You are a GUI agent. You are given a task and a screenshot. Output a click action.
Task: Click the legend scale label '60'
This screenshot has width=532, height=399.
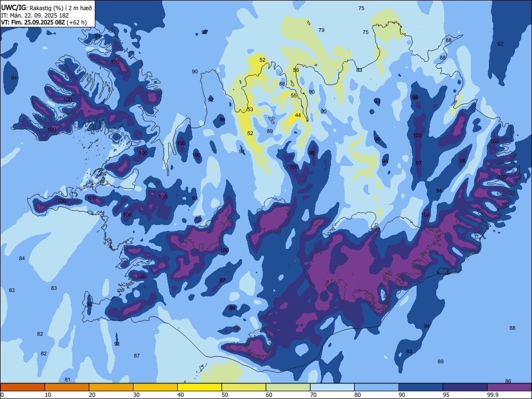coord(269,395)
